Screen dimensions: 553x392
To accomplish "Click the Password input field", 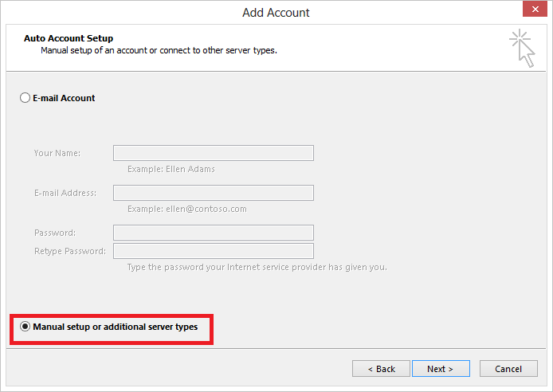I will (213, 233).
